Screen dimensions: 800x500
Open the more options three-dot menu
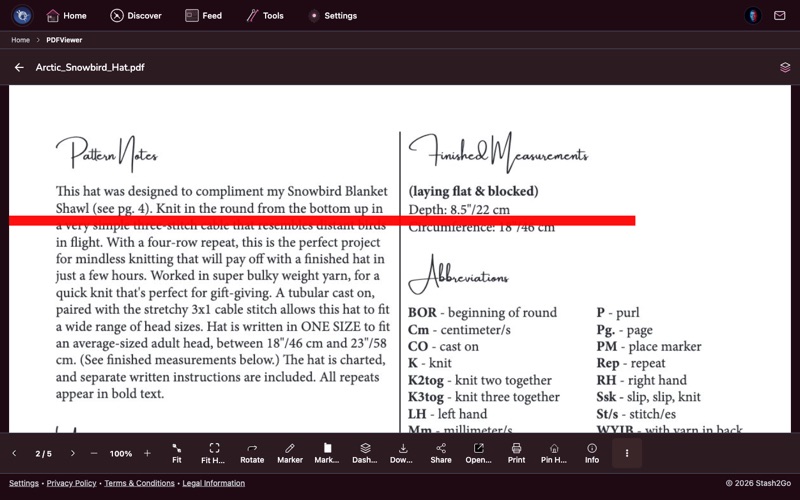[627, 453]
